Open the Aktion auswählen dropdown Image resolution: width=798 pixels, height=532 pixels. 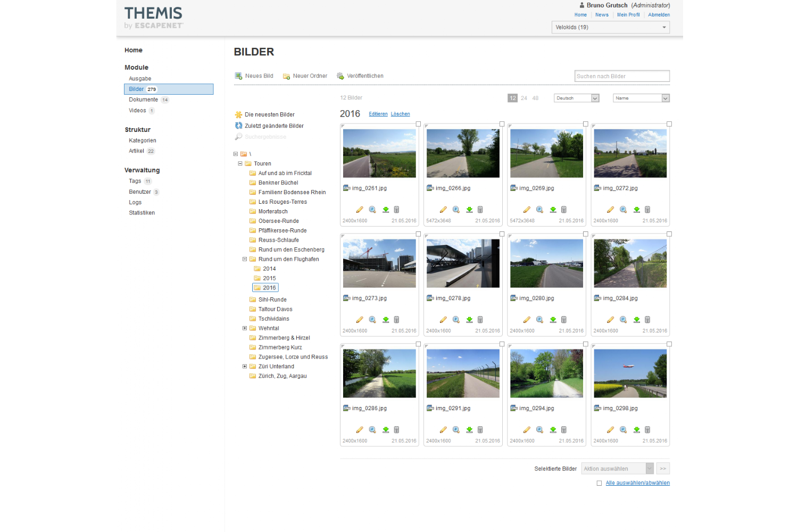pos(617,469)
